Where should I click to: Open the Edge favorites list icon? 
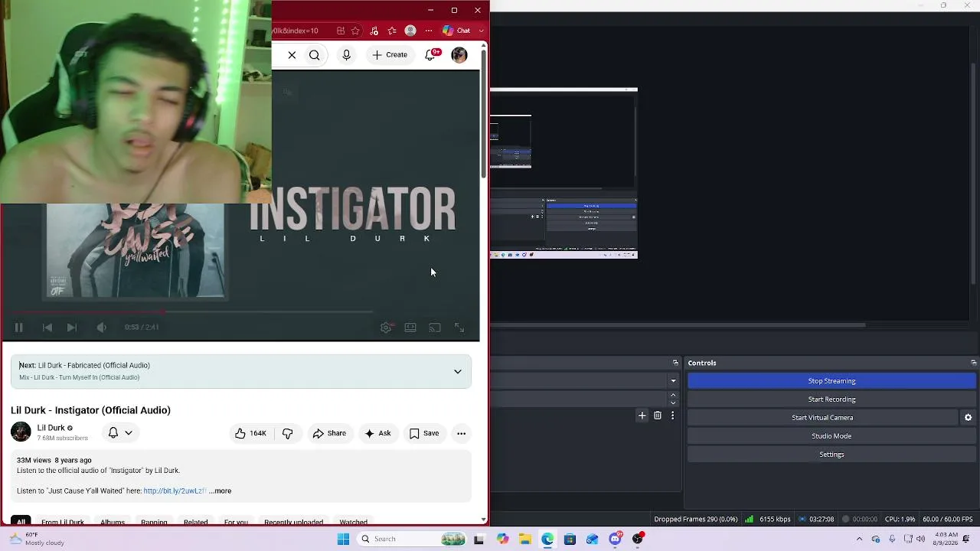click(x=392, y=31)
